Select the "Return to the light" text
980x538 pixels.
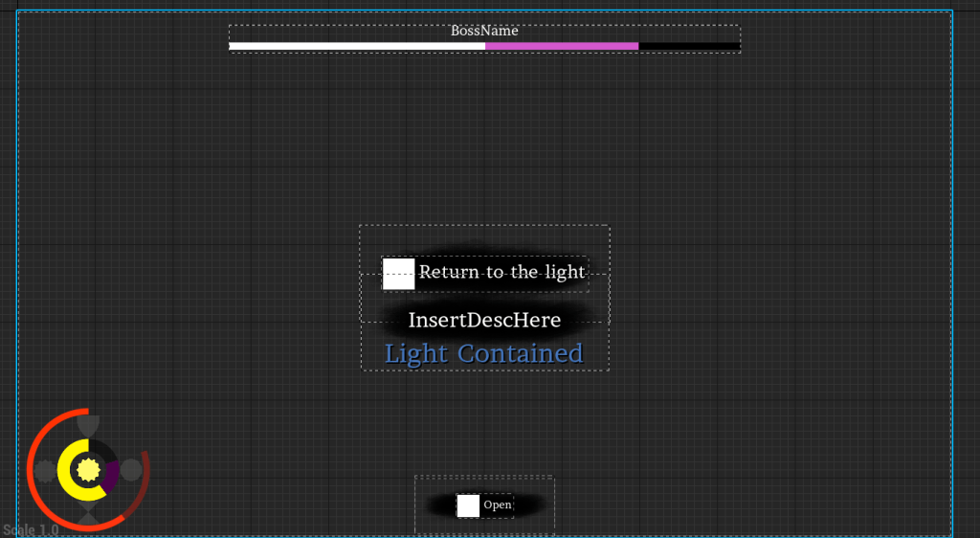(501, 273)
